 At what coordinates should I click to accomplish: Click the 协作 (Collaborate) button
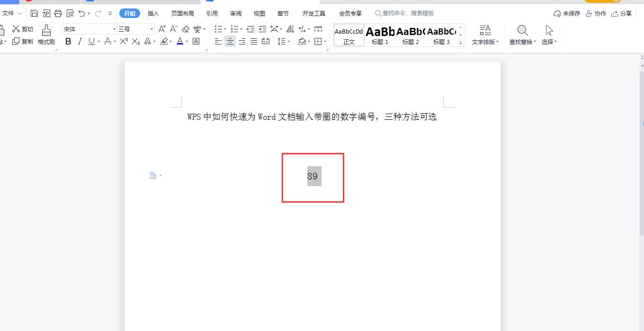[596, 13]
